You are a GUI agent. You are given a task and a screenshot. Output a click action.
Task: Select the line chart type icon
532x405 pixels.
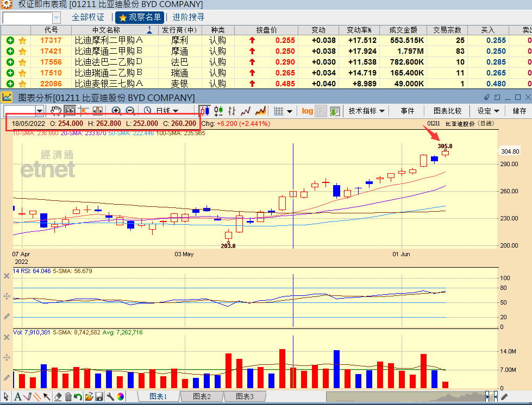click(245, 111)
